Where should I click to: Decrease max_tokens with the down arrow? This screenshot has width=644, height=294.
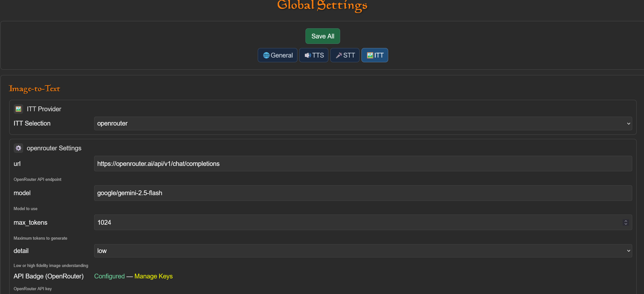[x=626, y=224]
